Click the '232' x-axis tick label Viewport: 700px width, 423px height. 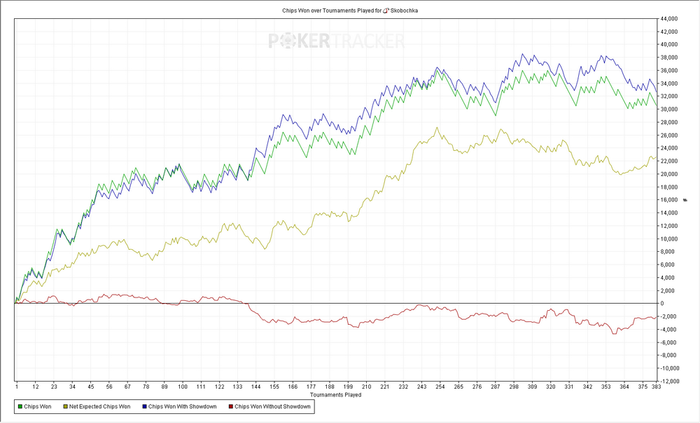pyautogui.click(x=403, y=387)
